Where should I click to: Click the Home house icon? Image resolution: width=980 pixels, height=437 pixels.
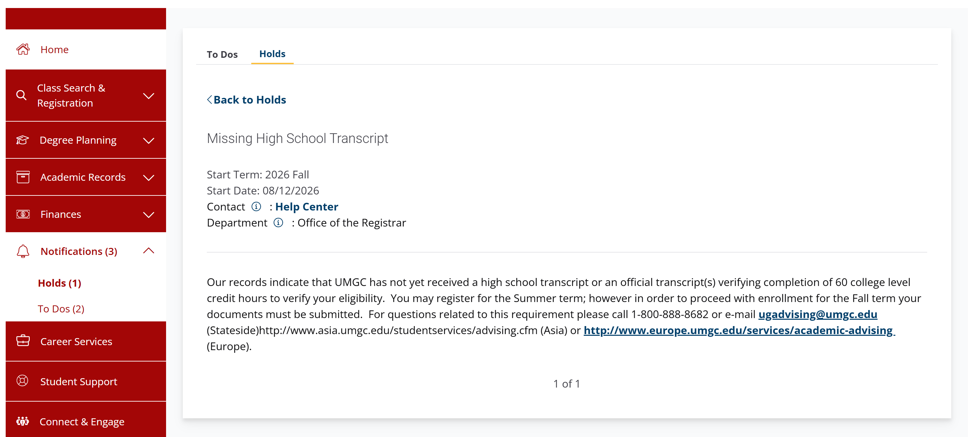tap(23, 49)
